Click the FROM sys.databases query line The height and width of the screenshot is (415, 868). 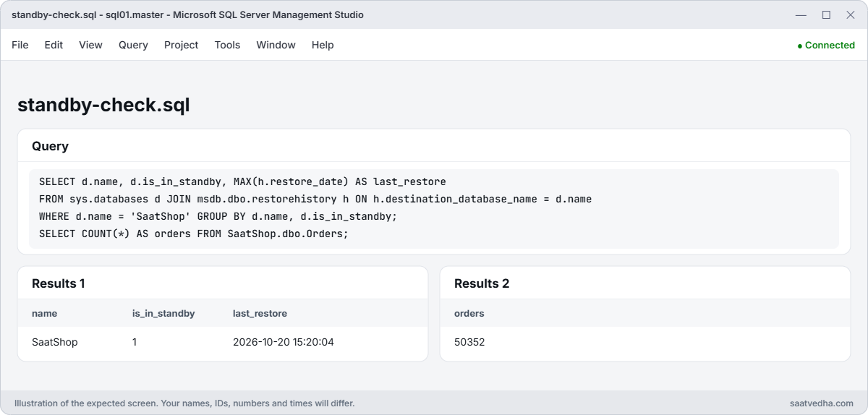point(315,199)
